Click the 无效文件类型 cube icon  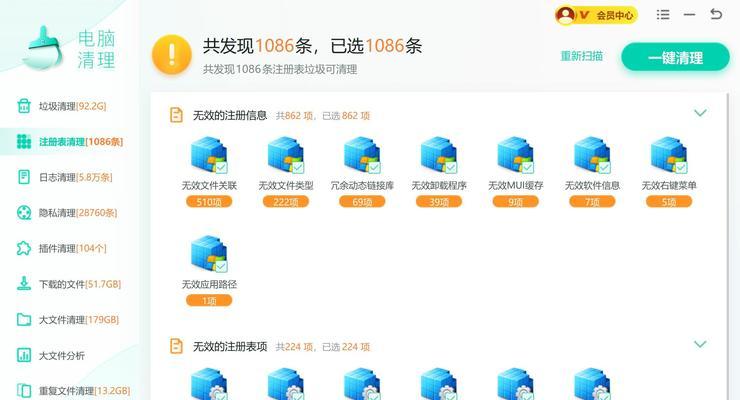pos(286,155)
